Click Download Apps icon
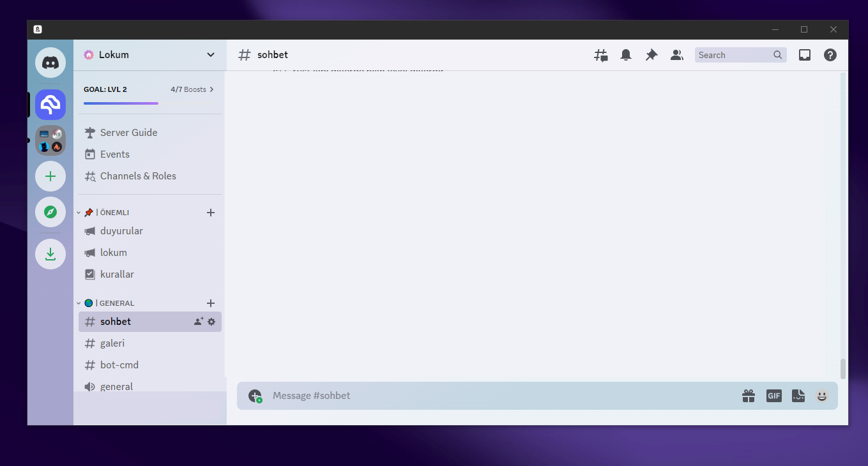 (50, 254)
